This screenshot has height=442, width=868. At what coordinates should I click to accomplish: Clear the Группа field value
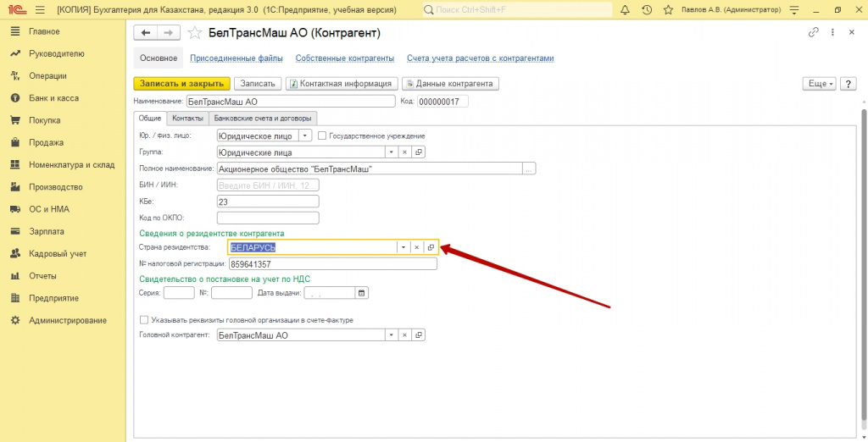point(404,152)
